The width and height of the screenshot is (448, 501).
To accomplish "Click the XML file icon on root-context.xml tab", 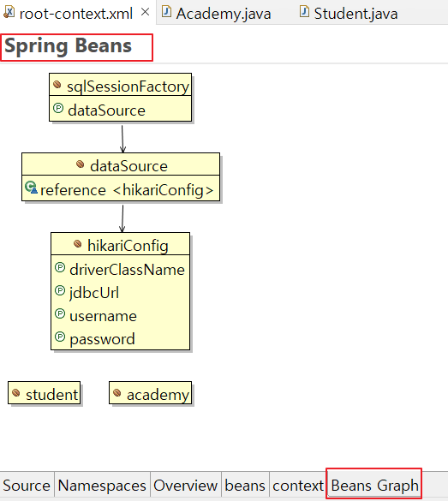I will pos(9,12).
